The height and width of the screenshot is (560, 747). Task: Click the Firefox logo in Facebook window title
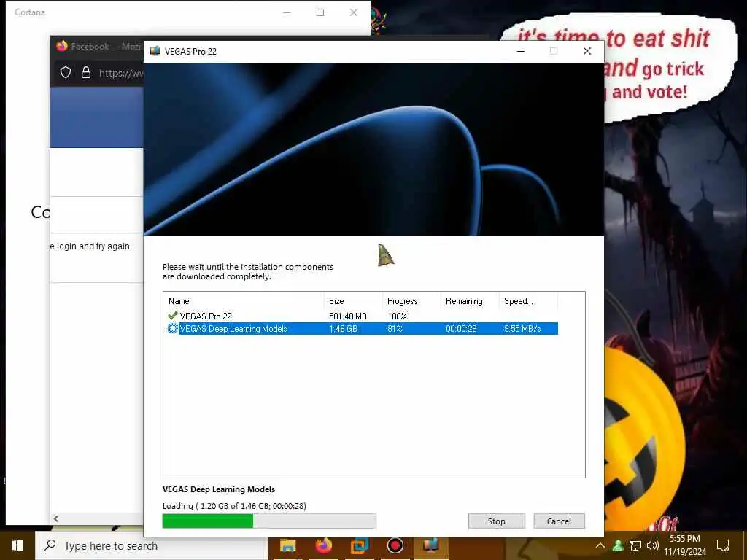pos(62,46)
